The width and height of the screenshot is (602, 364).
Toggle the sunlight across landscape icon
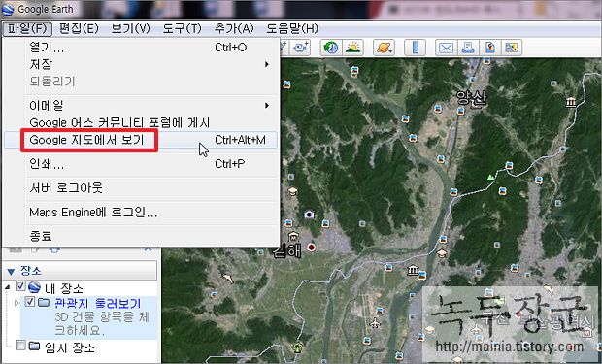(352, 48)
